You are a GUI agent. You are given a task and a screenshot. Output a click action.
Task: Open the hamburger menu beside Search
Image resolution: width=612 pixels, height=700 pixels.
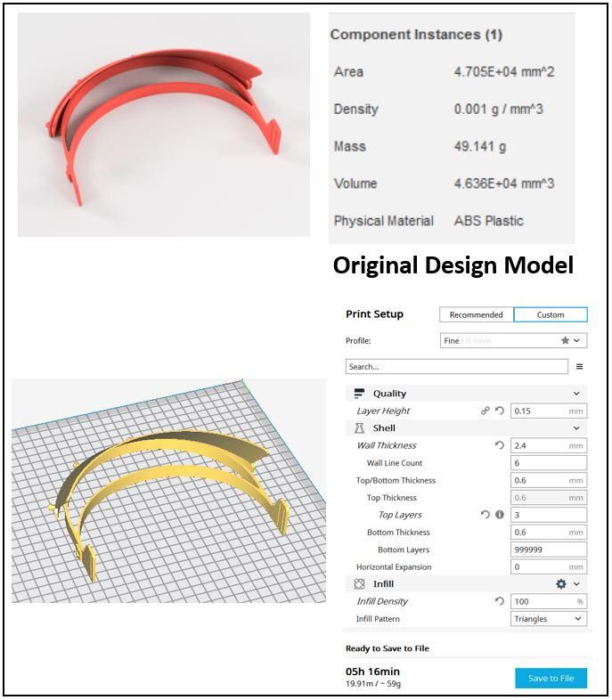579,367
